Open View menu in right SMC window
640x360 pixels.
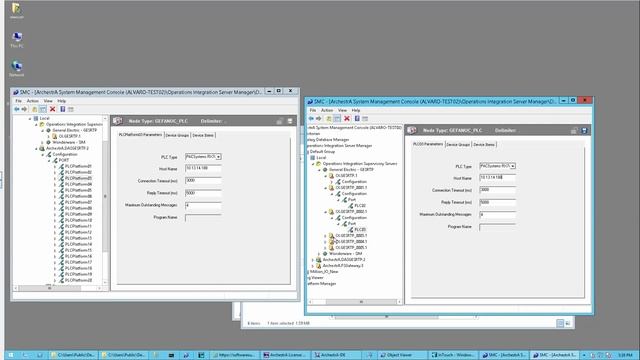pyautogui.click(x=342, y=110)
